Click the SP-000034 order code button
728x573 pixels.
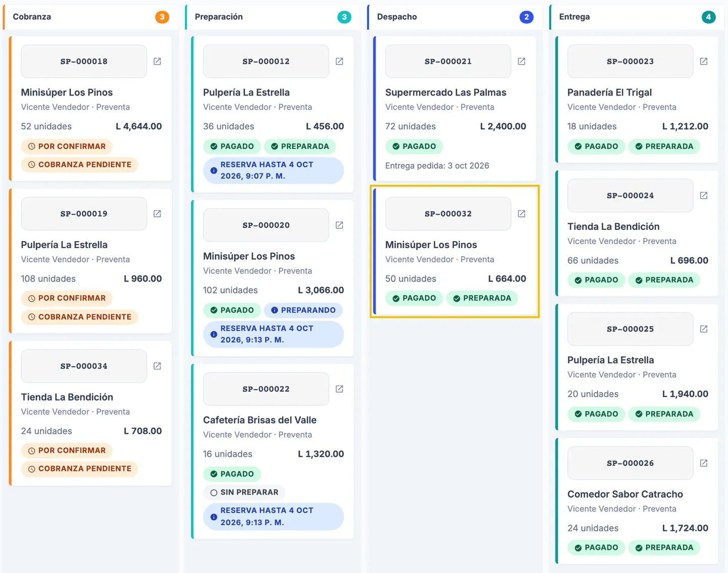tap(84, 366)
